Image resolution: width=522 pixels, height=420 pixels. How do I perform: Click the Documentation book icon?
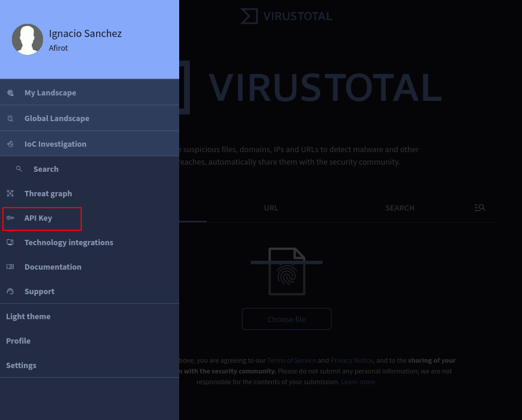point(10,267)
